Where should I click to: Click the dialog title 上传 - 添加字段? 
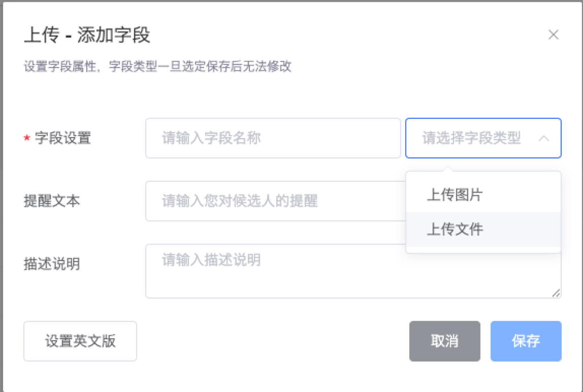click(x=87, y=36)
